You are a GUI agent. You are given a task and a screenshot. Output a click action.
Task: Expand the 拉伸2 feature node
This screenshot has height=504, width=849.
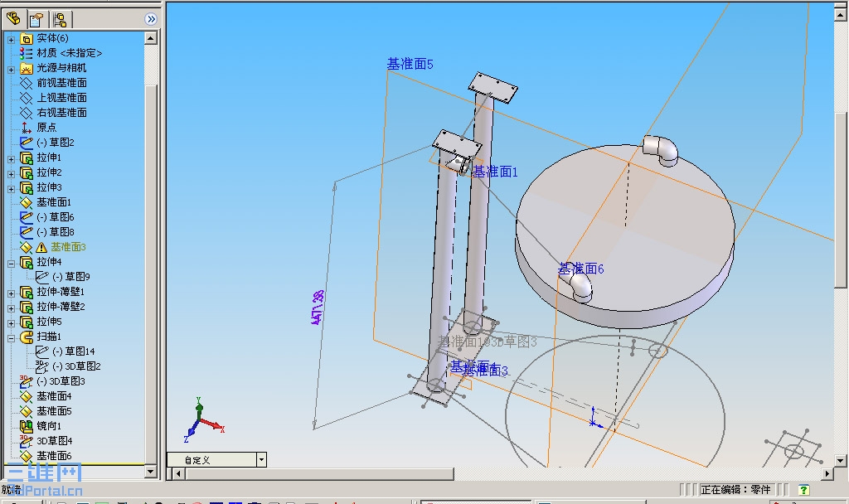[11, 174]
